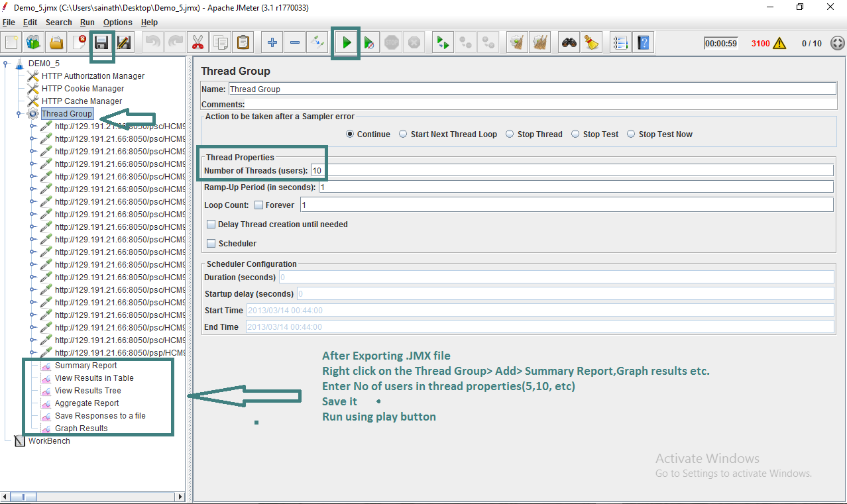The image size is (847, 504).
Task: Select HTTP Authorization Manager in tree
Action: pyautogui.click(x=93, y=76)
